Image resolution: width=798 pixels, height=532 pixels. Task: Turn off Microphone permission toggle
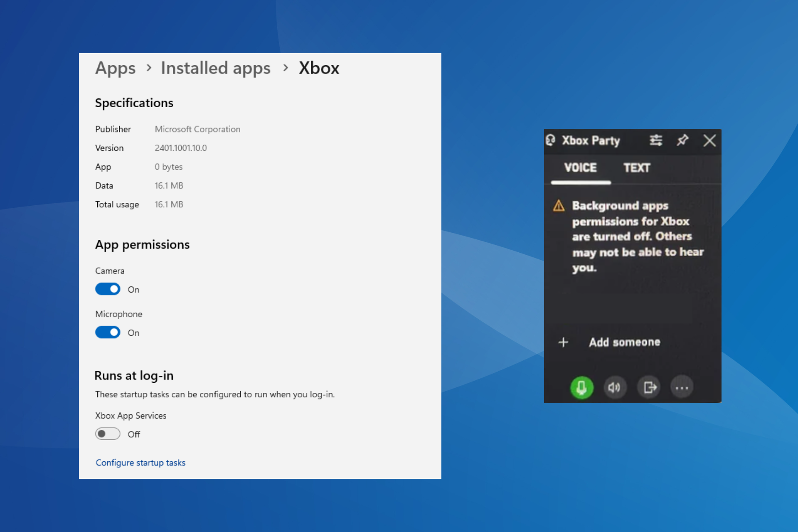click(x=108, y=332)
